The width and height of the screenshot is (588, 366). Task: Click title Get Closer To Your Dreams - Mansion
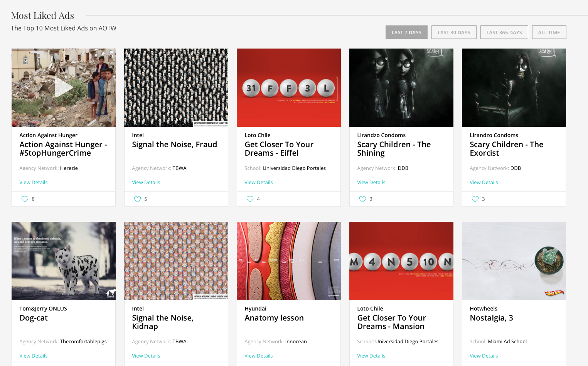click(392, 322)
